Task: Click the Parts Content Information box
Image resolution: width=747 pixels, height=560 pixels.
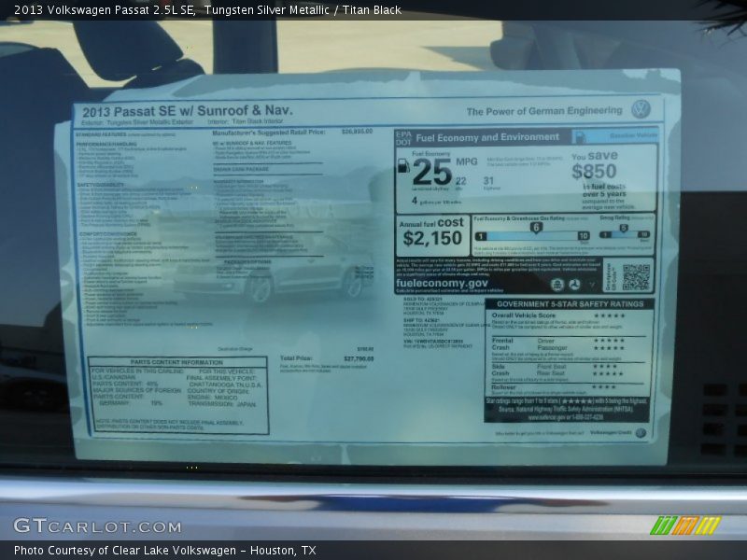Action: click(x=177, y=395)
